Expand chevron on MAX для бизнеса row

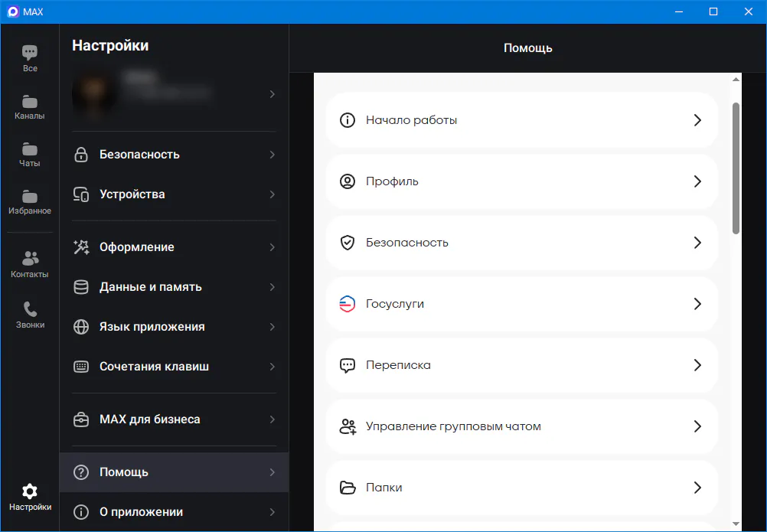click(273, 419)
